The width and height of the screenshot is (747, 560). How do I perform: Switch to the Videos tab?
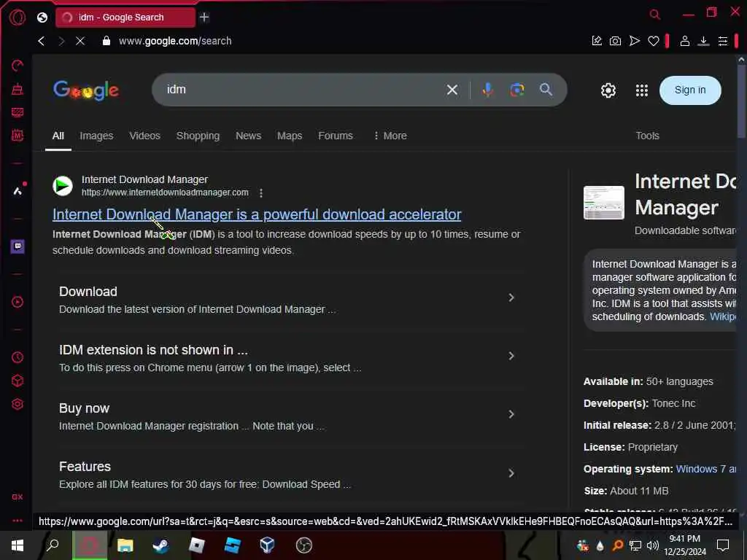tap(145, 136)
